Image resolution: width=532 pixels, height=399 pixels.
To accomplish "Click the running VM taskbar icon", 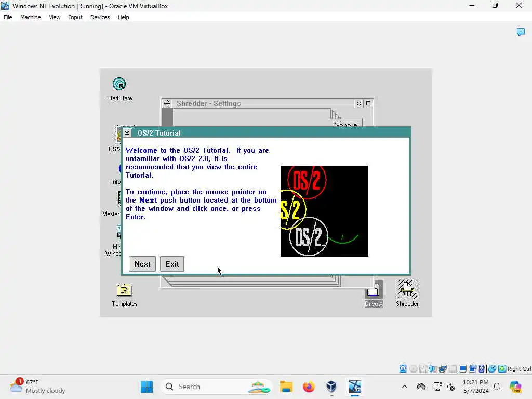I will point(354,387).
